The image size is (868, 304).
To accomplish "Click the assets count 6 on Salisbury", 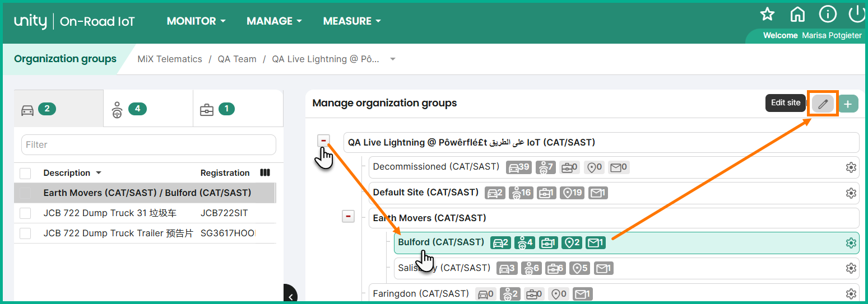I will (x=556, y=268).
